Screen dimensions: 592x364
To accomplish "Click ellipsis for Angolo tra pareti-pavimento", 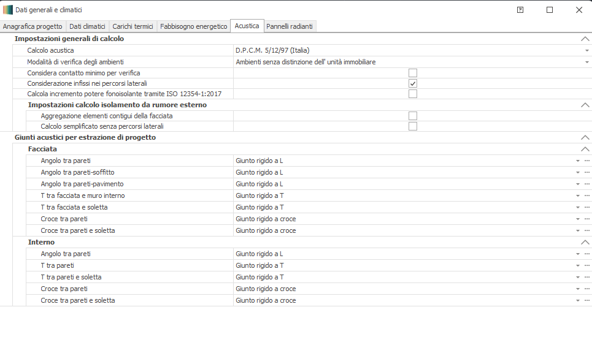I will 586,184.
